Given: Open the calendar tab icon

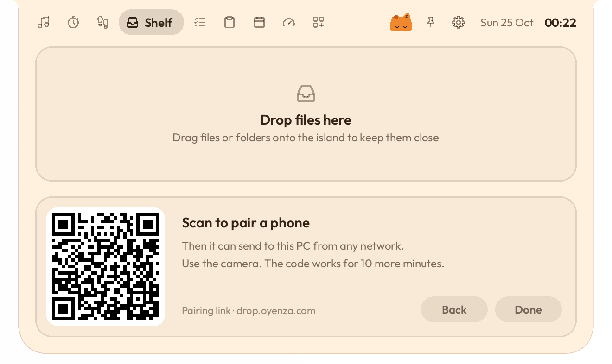Looking at the screenshot, I should click(259, 22).
